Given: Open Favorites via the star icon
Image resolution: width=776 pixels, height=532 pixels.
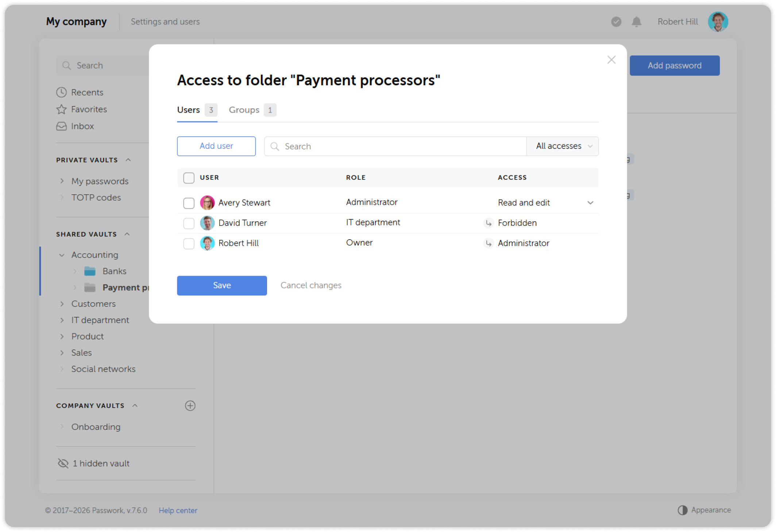Looking at the screenshot, I should [x=61, y=109].
